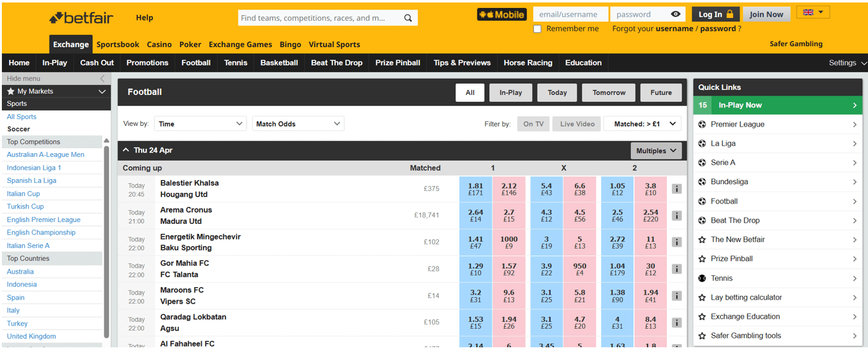Open the View by Time dropdown
This screenshot has height=351, width=868.
pos(201,124)
